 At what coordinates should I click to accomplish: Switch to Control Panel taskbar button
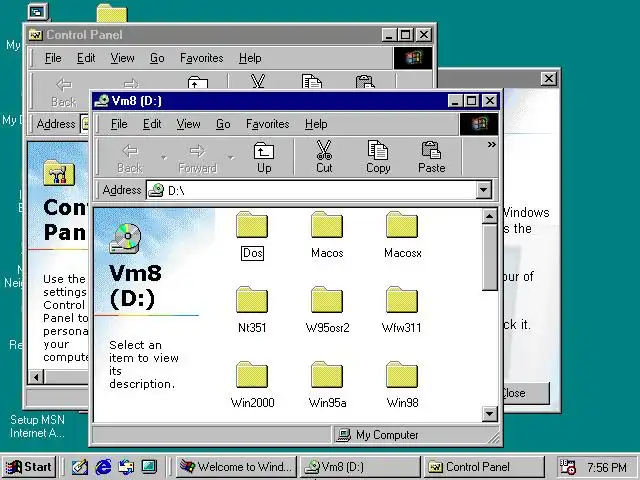tap(484, 467)
